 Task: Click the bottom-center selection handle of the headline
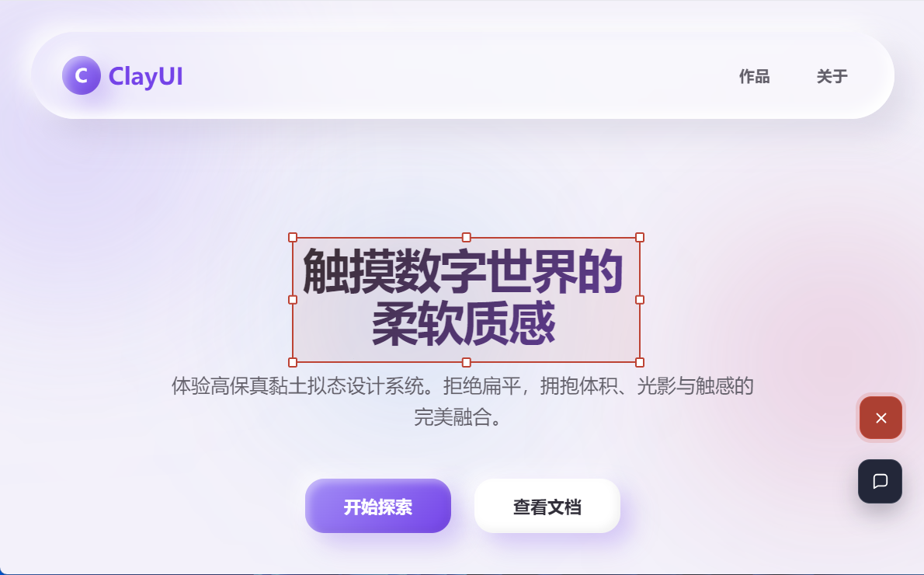pos(466,362)
